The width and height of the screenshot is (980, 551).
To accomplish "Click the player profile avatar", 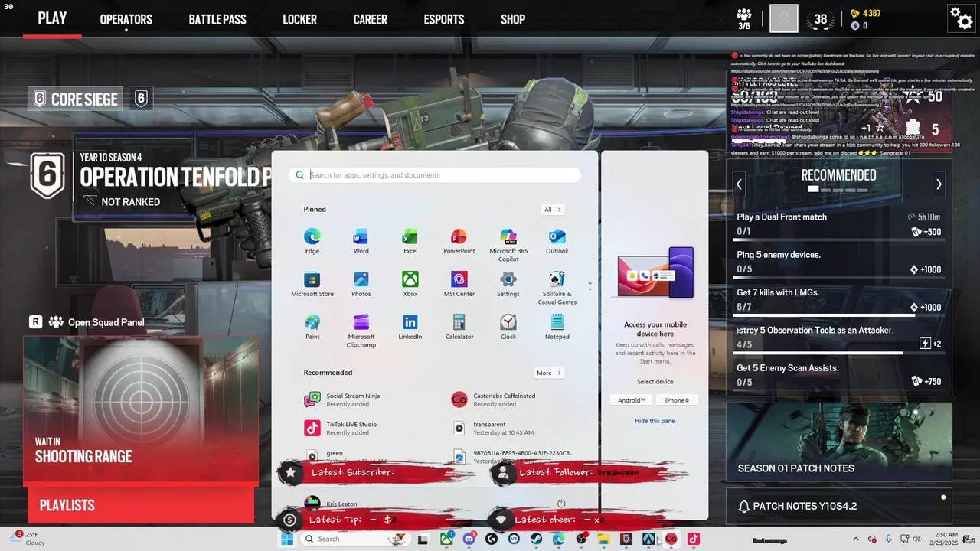I will 783,18.
